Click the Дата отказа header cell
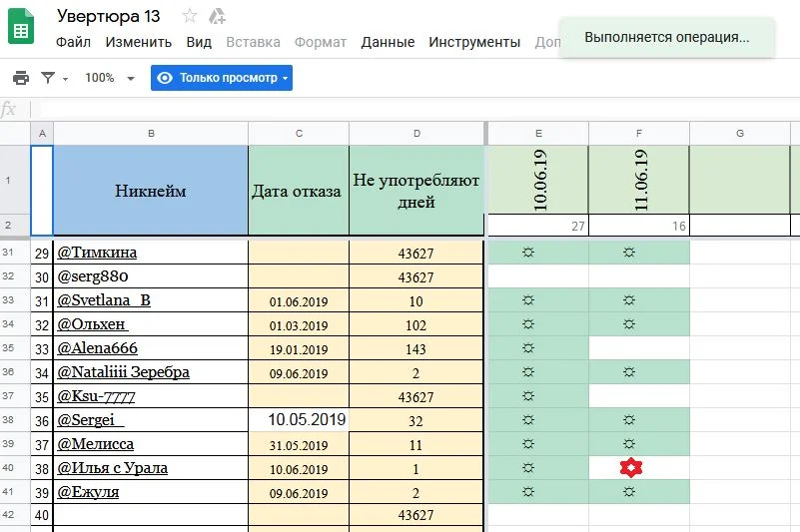 [299, 191]
